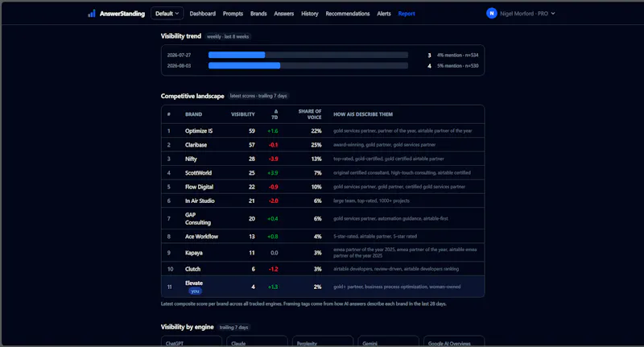This screenshot has height=347, width=644.
Task: Open the Gemini engine card
Action: 389,341
